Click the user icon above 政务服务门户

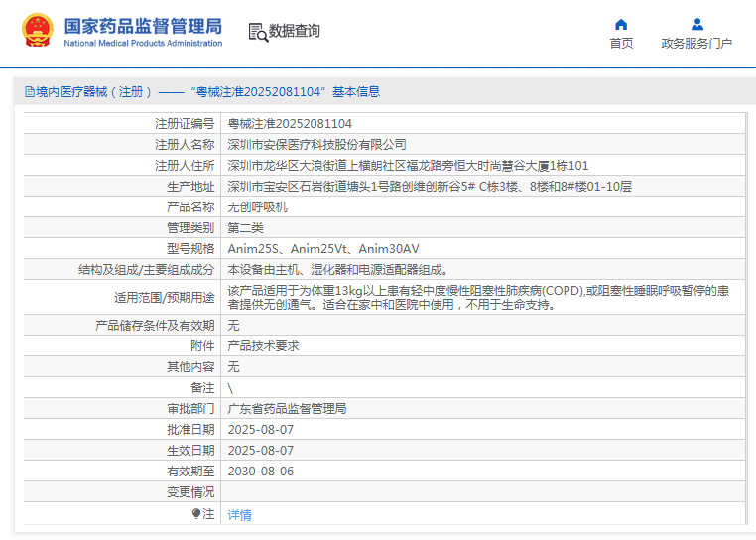(696, 25)
